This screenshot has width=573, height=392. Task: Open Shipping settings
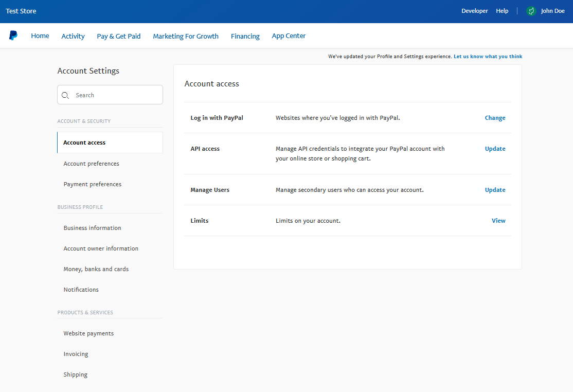(x=75, y=375)
